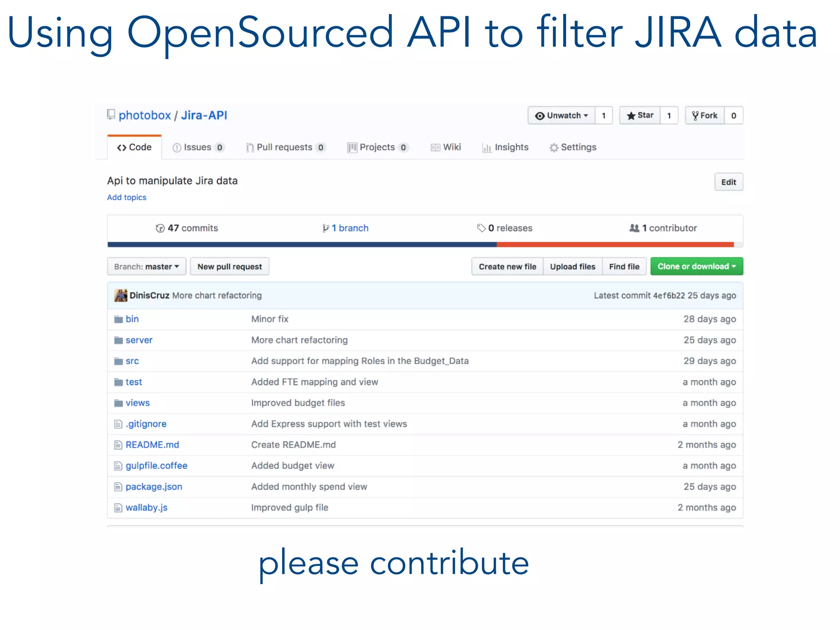Click the Find file button
The height and width of the screenshot is (630, 840).
coord(624,267)
